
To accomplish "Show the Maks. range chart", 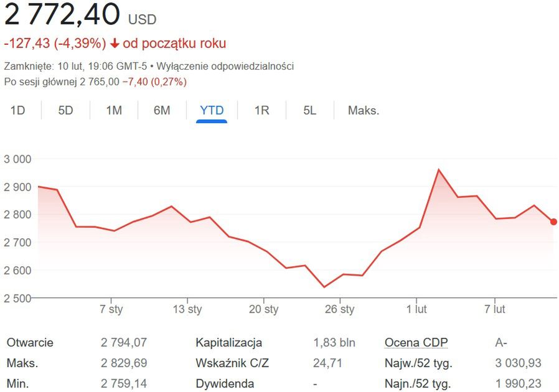I will [x=364, y=111].
